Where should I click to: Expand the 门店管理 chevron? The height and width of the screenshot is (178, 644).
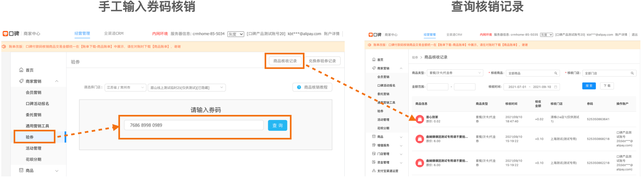click(401, 154)
